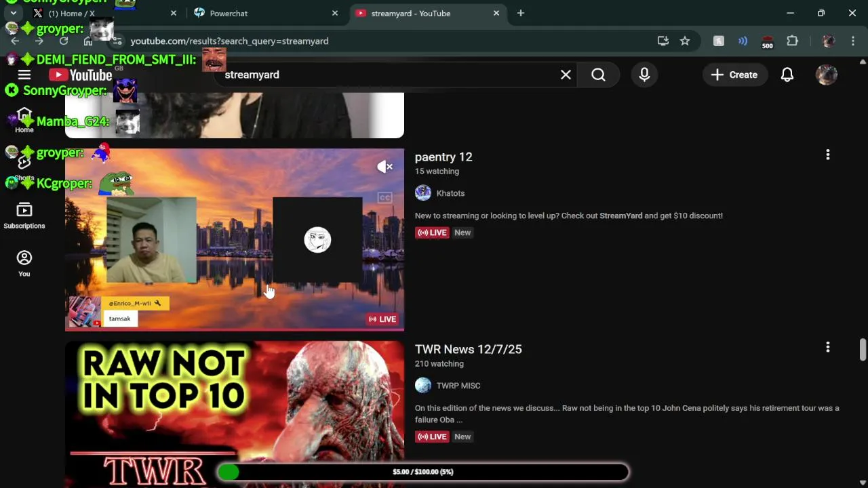Click the extension with 500 badge
The width and height of the screenshot is (868, 488).
point(767,41)
